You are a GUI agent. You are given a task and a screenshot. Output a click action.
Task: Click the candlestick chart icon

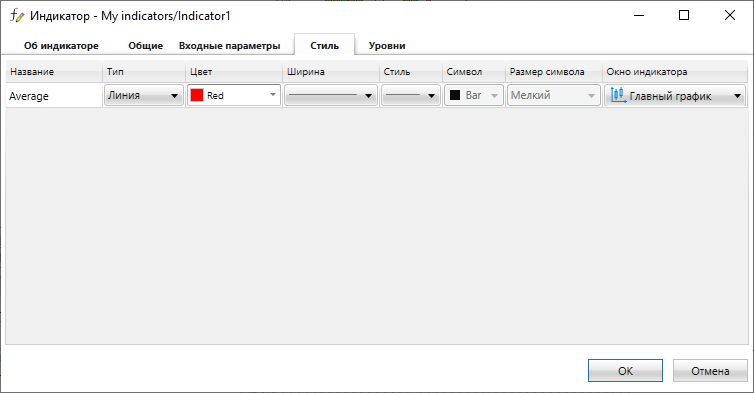coord(618,95)
